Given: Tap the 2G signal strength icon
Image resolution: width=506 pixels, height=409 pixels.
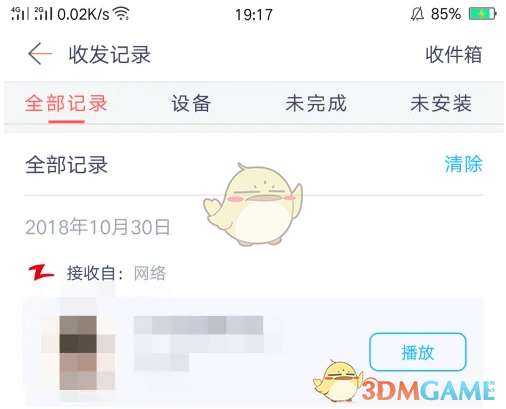Looking at the screenshot, I should click(43, 13).
